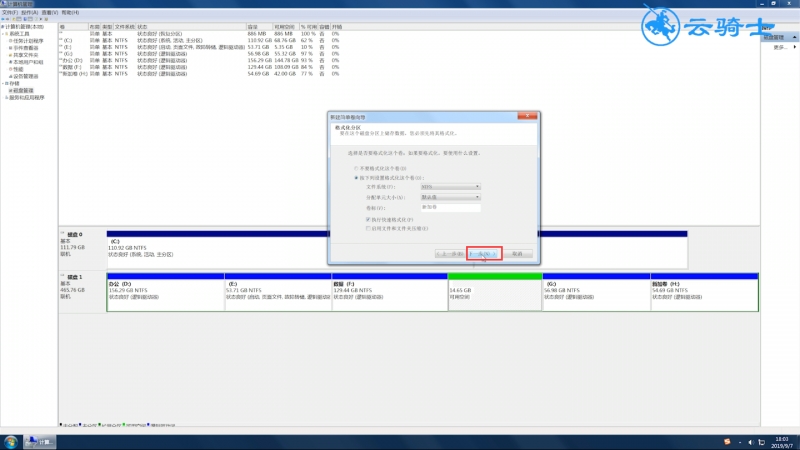The image size is (800, 450).
Task: Click the Sogou input icon in system tray
Action: 727,441
